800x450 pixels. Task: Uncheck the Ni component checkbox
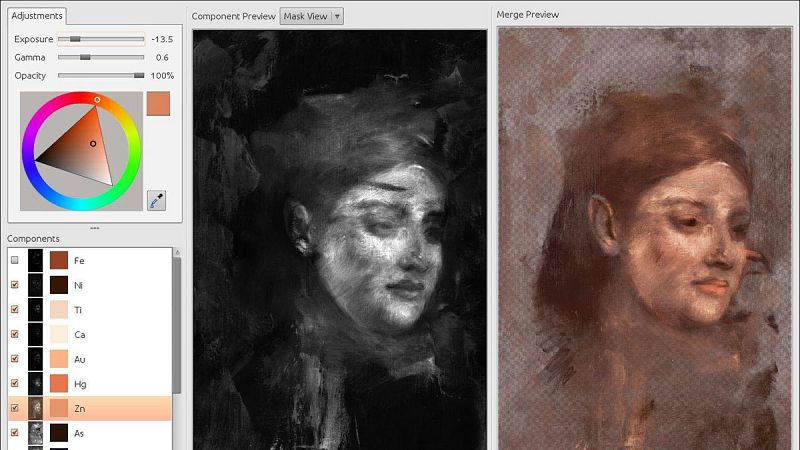click(15, 285)
